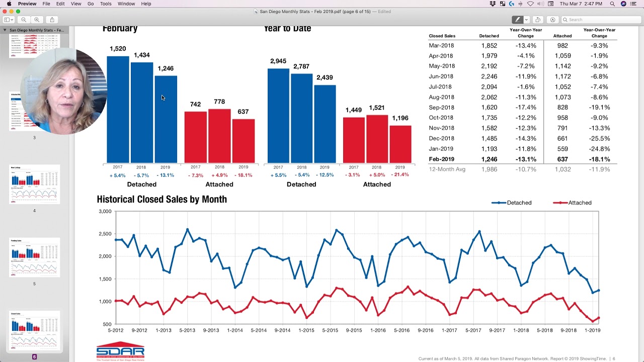Image resolution: width=644 pixels, height=362 pixels.
Task: Click the Bluetooth-style sync menu bar icon
Action: click(x=521, y=4)
